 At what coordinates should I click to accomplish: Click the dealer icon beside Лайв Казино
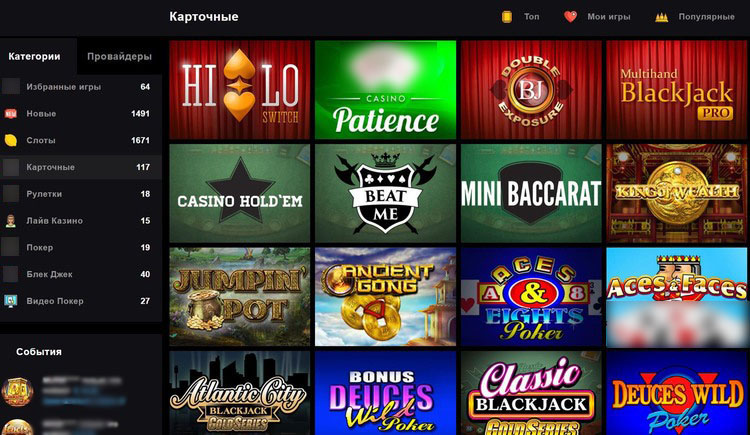[x=11, y=221]
